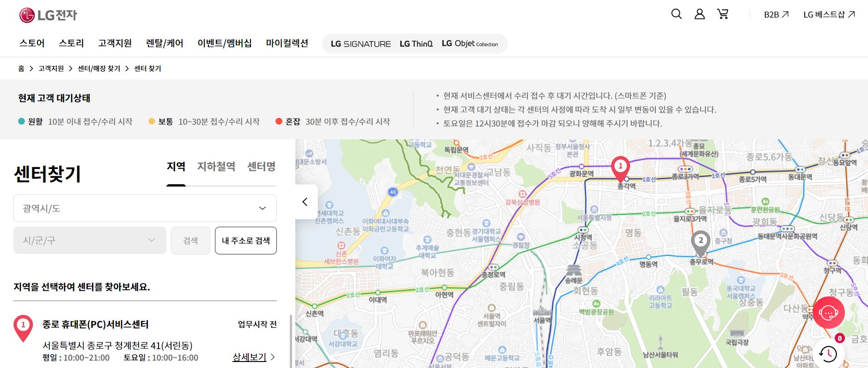Click the 센터/매장 찾기 breadcrumb

pos(99,68)
